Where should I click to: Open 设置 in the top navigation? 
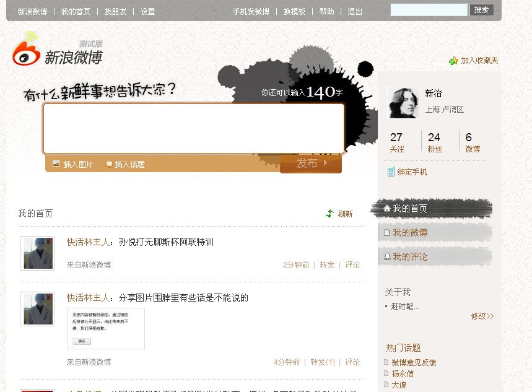tap(147, 12)
